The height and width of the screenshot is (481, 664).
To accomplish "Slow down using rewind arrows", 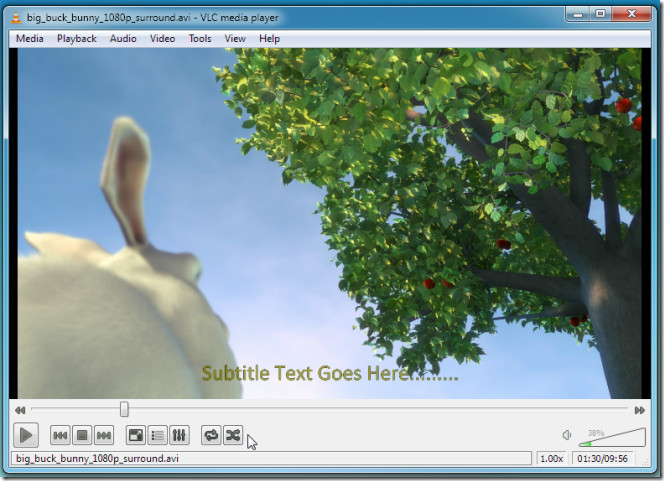I will point(20,410).
